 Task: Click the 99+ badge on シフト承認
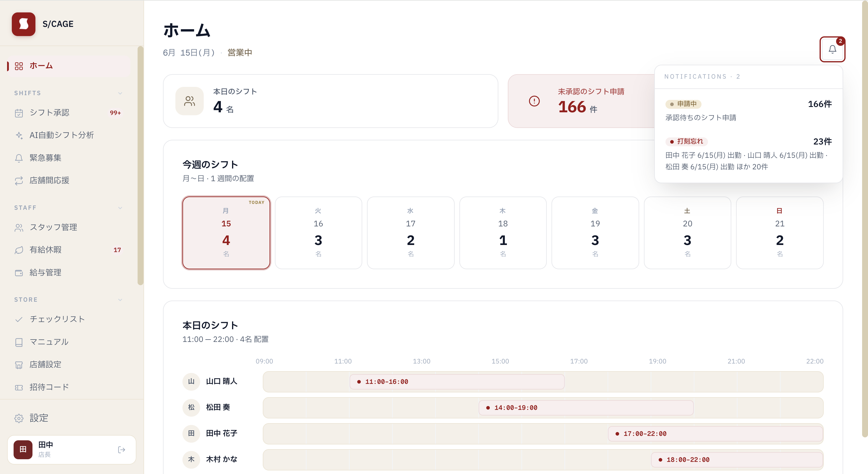(x=115, y=113)
